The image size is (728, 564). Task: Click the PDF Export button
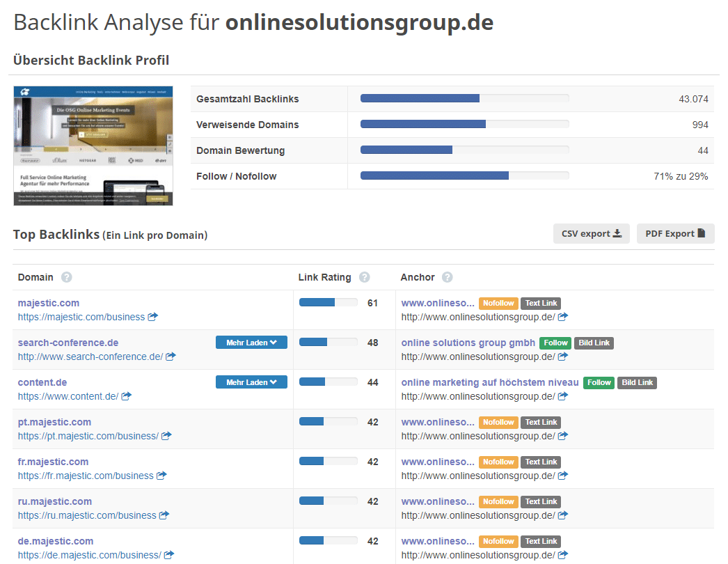click(676, 234)
